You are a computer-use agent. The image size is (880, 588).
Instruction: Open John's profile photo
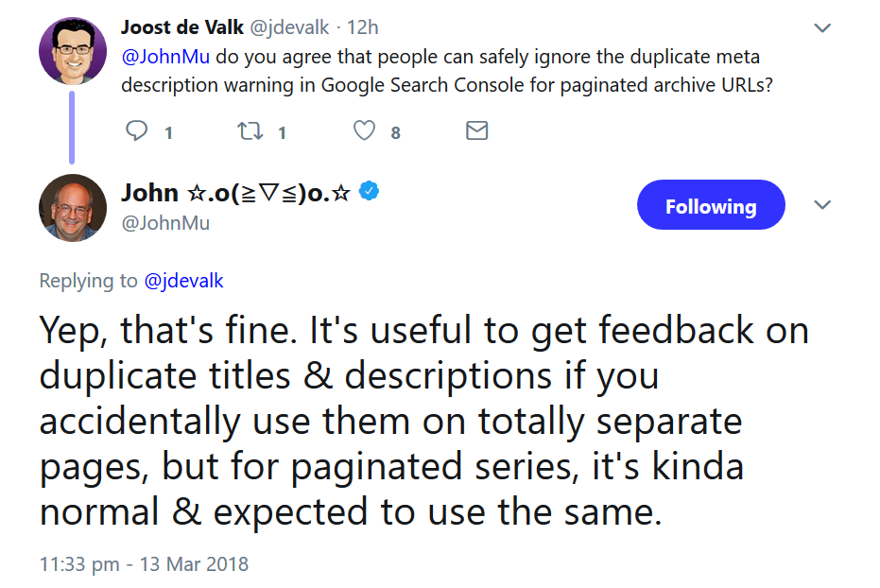[73, 207]
